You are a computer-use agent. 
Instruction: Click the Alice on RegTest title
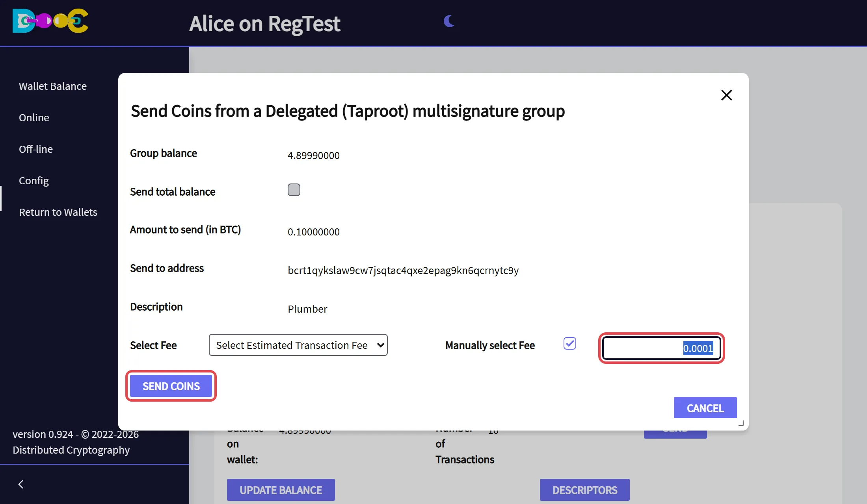pos(264,24)
